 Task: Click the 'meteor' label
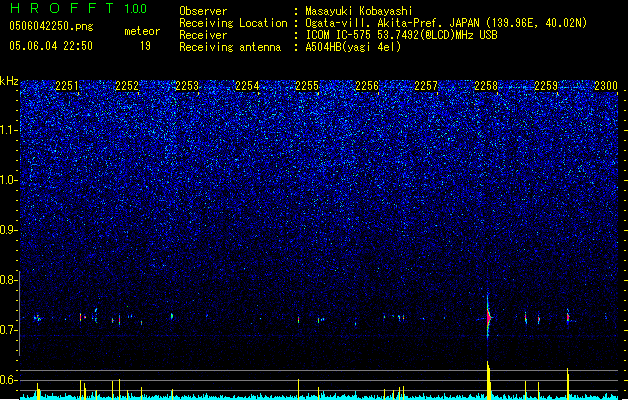[x=142, y=31]
